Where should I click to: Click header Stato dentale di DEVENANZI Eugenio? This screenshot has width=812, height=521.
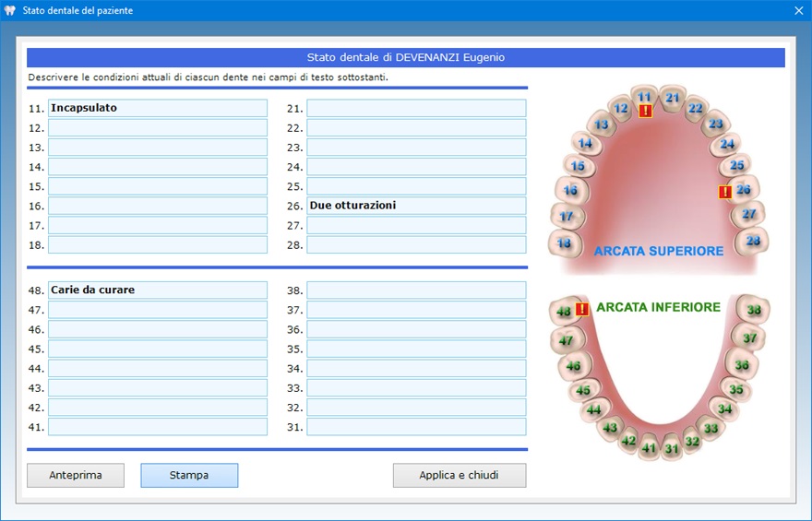coord(406,57)
